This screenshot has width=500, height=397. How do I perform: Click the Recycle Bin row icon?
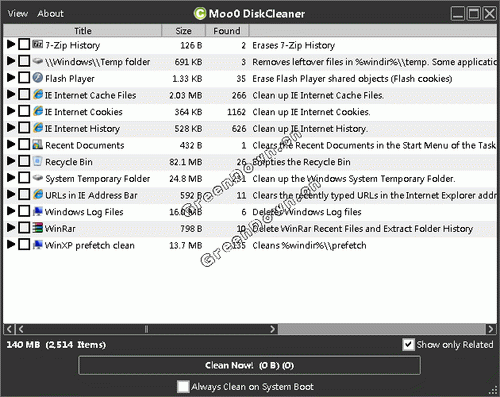[38, 161]
